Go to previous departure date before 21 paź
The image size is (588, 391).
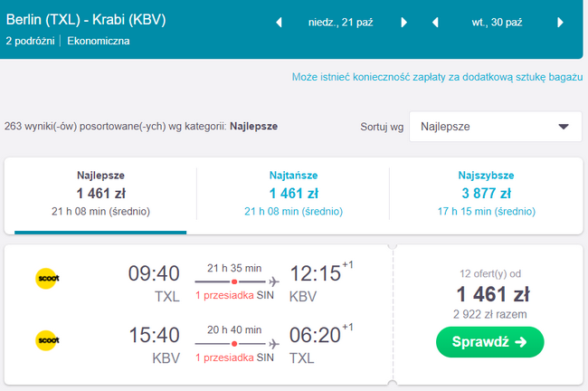tap(279, 23)
